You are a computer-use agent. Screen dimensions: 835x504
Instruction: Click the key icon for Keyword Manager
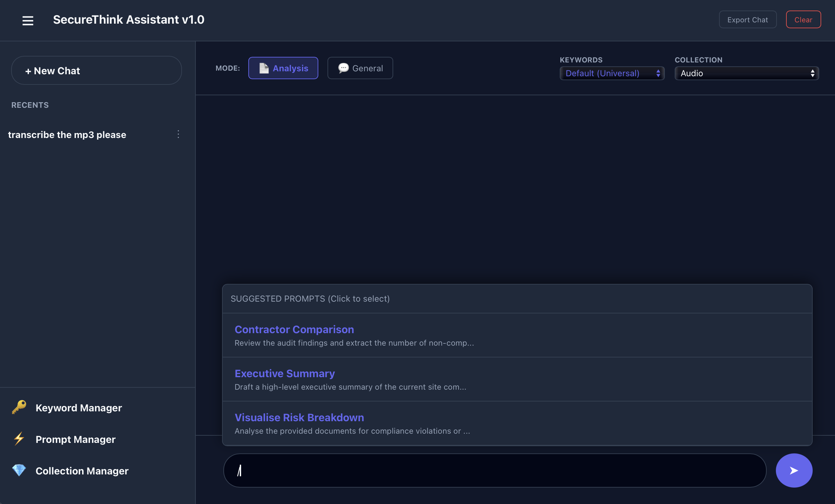(19, 407)
